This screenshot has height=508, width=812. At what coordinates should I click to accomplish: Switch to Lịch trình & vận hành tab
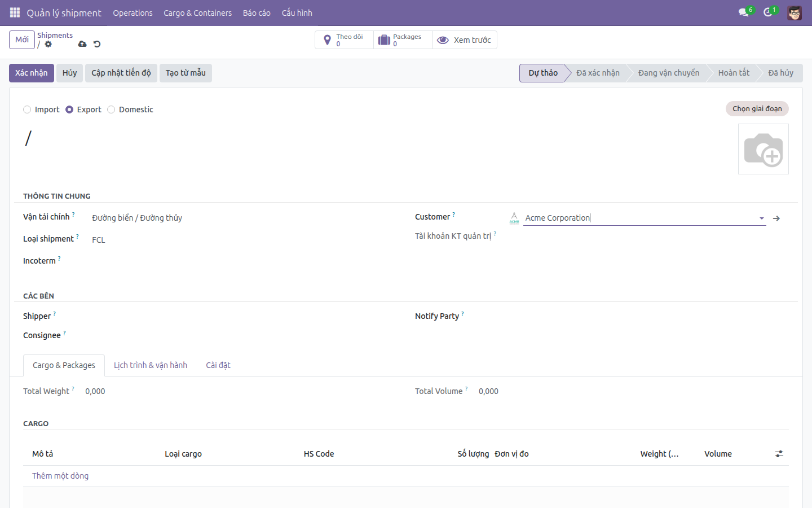(151, 365)
